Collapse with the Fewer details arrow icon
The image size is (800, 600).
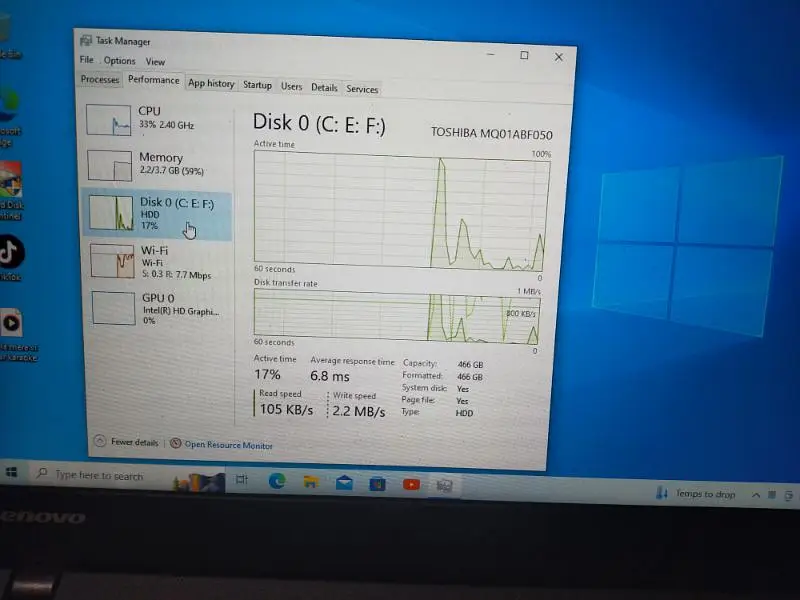(x=101, y=441)
